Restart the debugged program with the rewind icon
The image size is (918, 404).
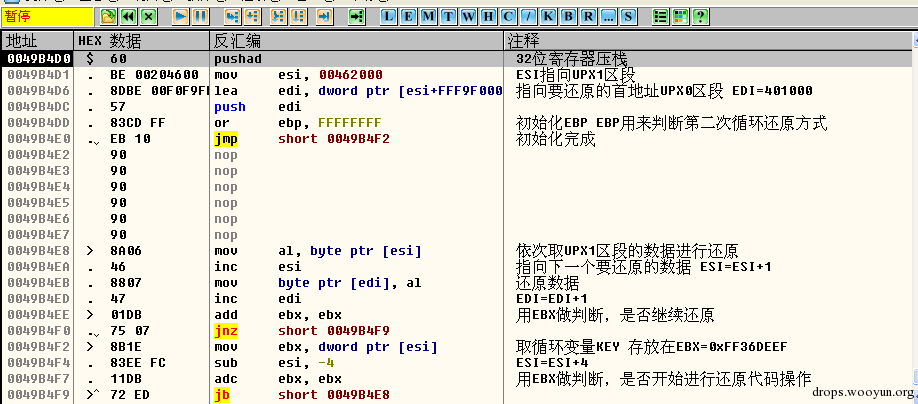128,17
